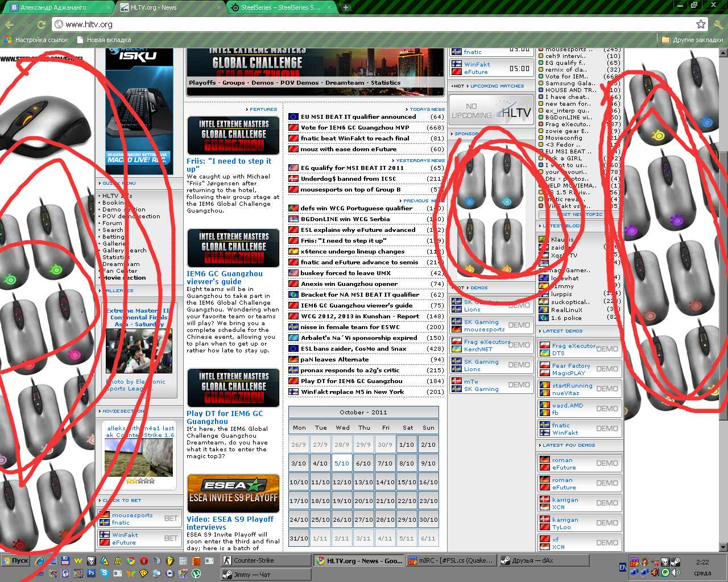Open Photoshop from the quick launch bar
The image size is (728, 582).
[x=92, y=573]
